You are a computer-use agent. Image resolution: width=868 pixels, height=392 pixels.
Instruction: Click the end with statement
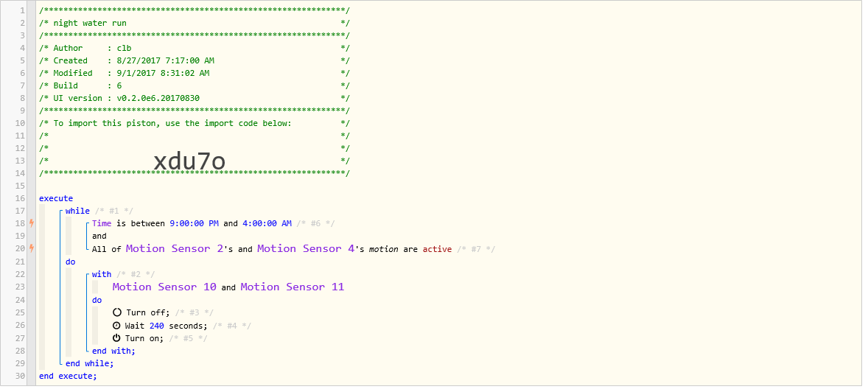[x=113, y=351]
